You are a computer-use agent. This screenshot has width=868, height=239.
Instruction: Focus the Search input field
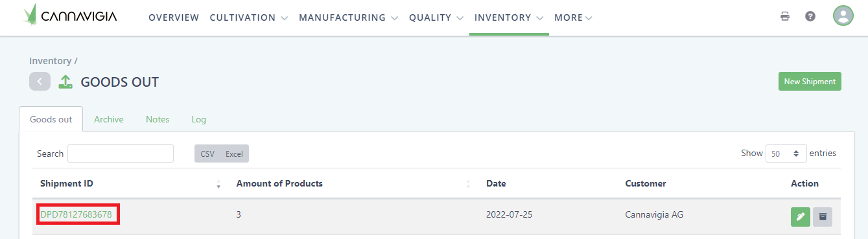[121, 154]
